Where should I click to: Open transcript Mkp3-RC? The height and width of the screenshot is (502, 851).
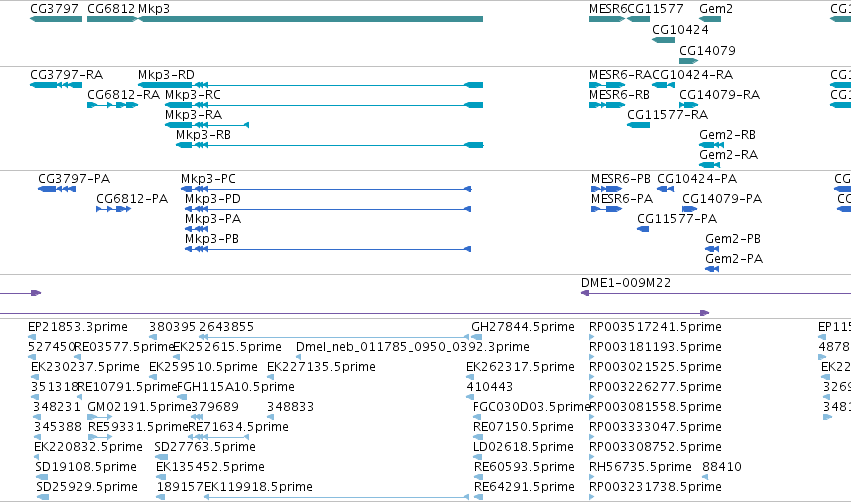pyautogui.click(x=324, y=105)
